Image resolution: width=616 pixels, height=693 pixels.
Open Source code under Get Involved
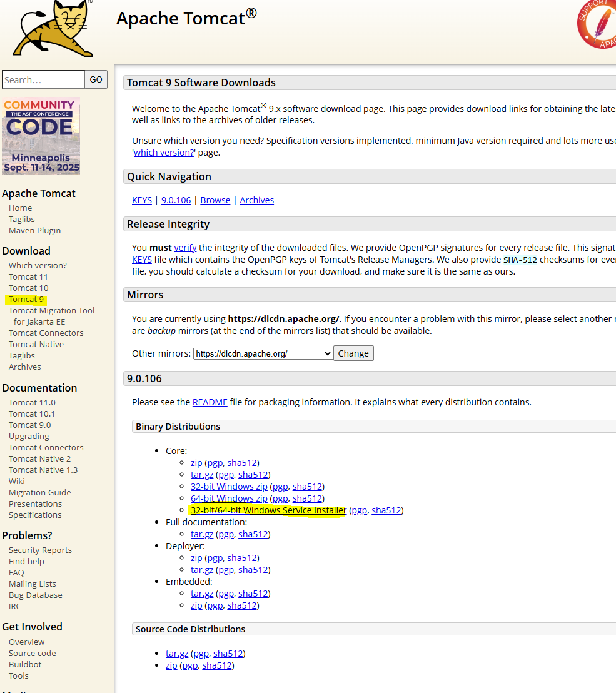coord(33,653)
